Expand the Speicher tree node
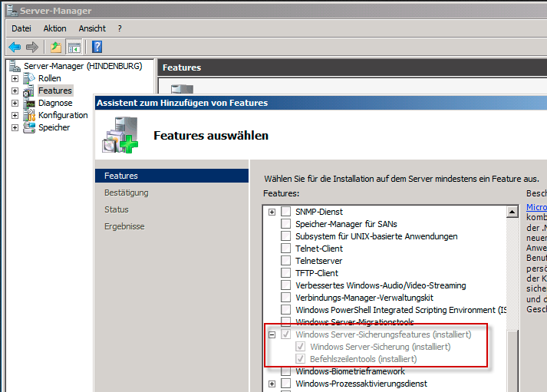The height and width of the screenshot is (392, 547). pyautogui.click(x=15, y=127)
